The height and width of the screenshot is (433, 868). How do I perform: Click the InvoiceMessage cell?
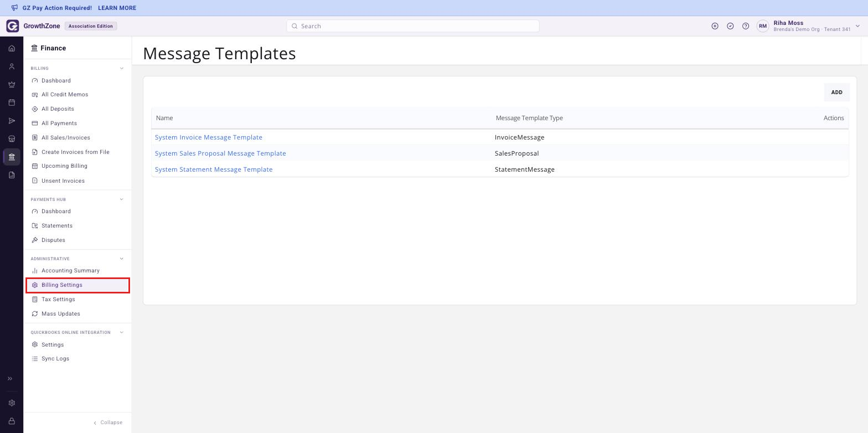[x=519, y=137]
